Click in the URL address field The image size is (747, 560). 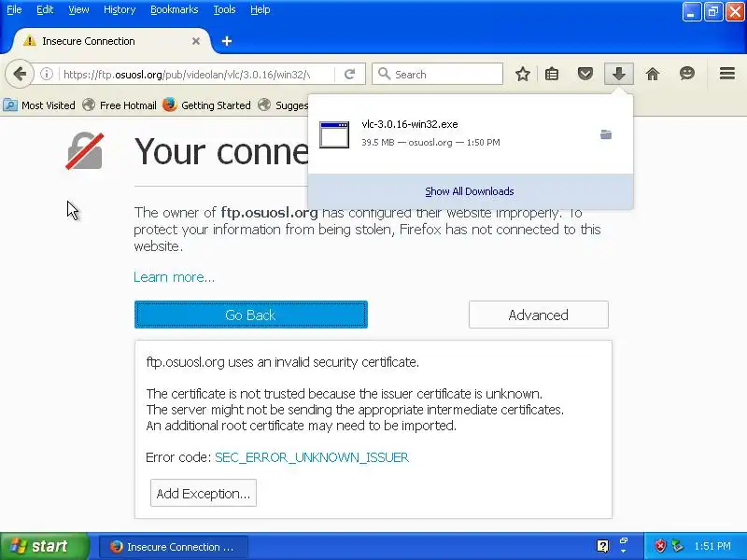pos(195,75)
